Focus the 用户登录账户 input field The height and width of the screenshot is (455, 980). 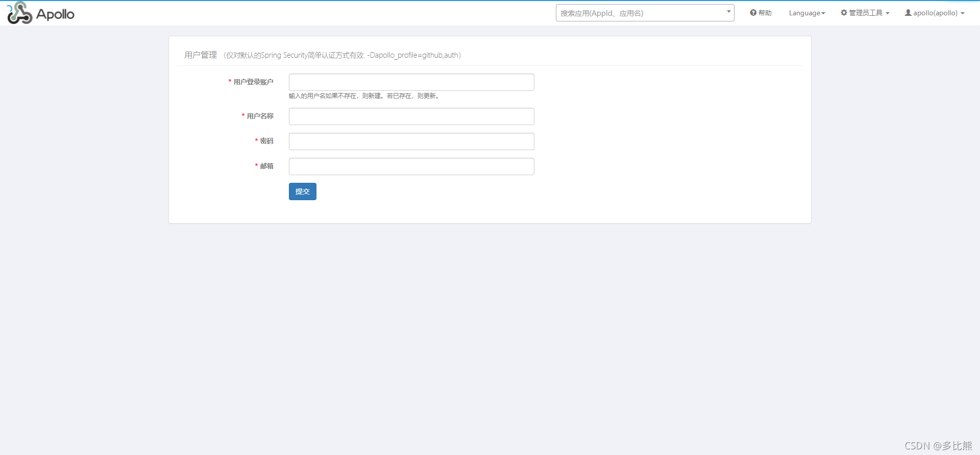tap(411, 82)
